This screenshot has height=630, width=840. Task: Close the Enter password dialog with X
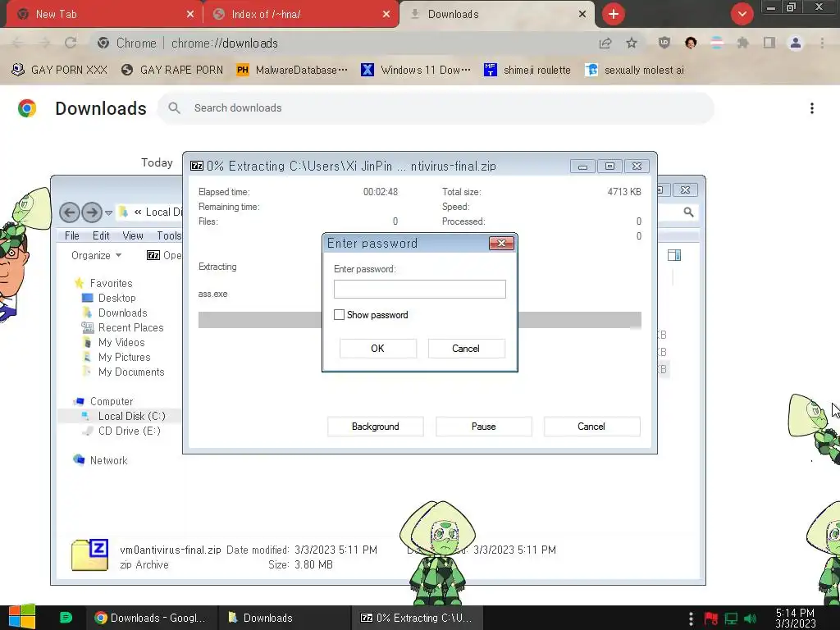click(501, 243)
